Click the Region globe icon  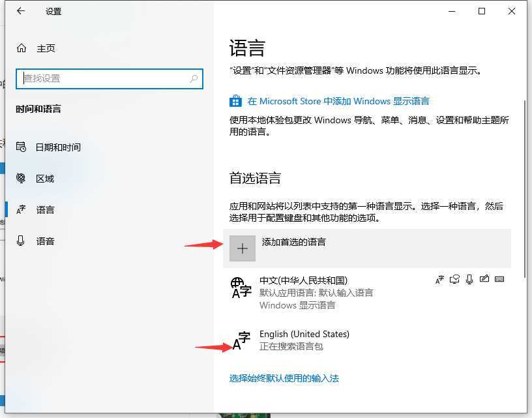point(21,178)
